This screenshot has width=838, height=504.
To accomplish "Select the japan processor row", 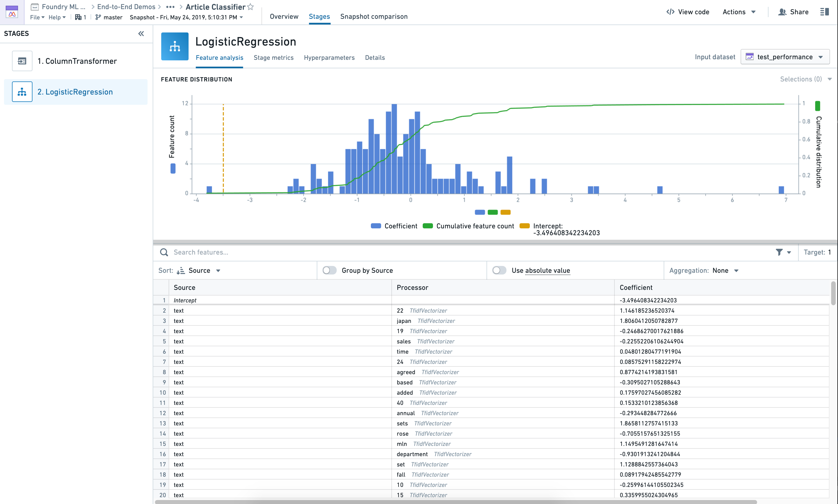I will (491, 321).
